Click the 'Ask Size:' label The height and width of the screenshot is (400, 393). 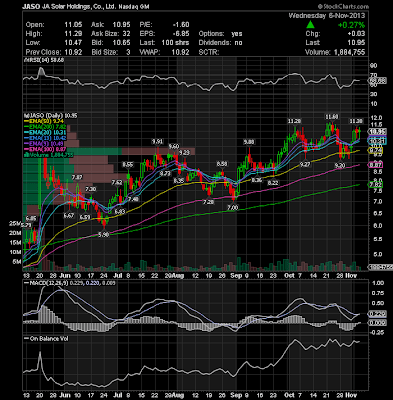click(105, 34)
